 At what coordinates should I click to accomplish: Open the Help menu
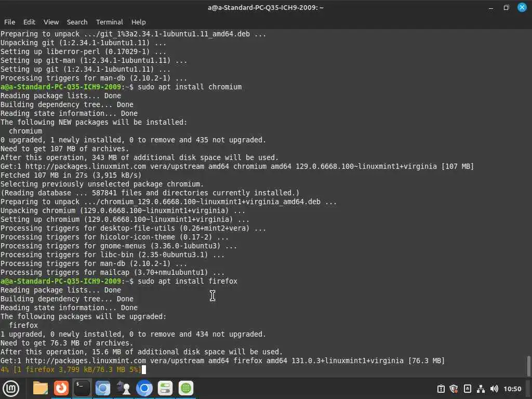(x=138, y=22)
